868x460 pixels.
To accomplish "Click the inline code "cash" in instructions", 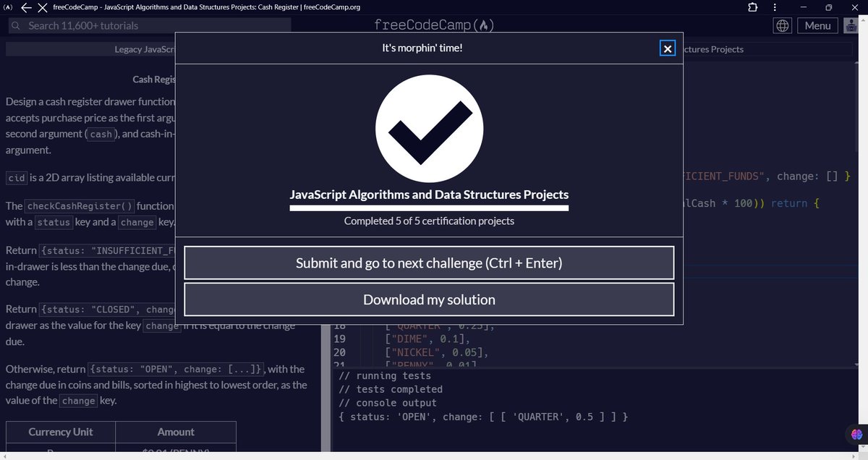I will (101, 135).
